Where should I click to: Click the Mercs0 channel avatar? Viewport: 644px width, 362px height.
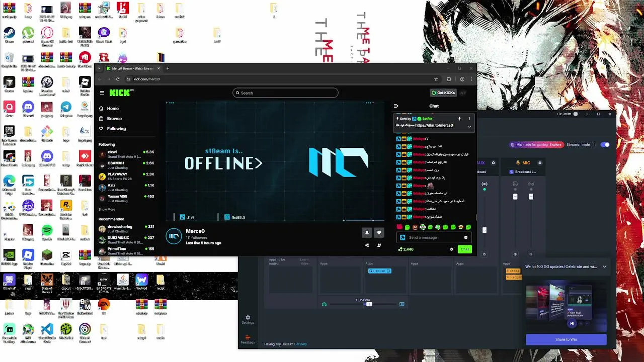pyautogui.click(x=174, y=236)
